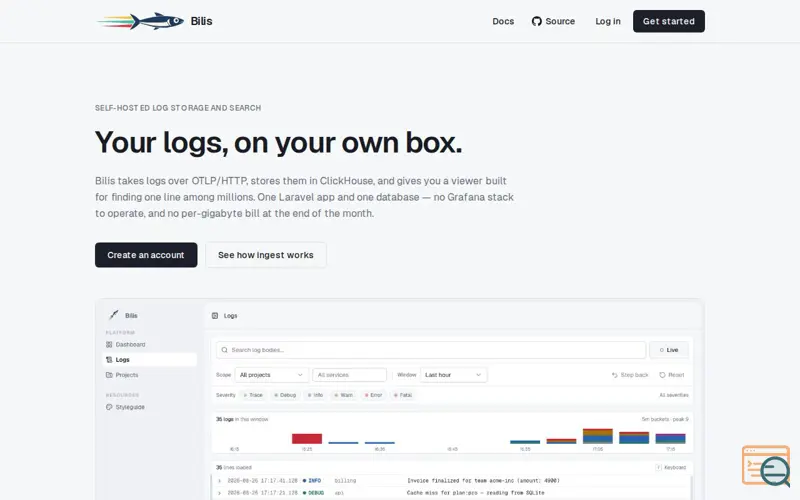The image size is (800, 500).
Task: Select Projects in preview sidebar
Action: tap(149, 375)
